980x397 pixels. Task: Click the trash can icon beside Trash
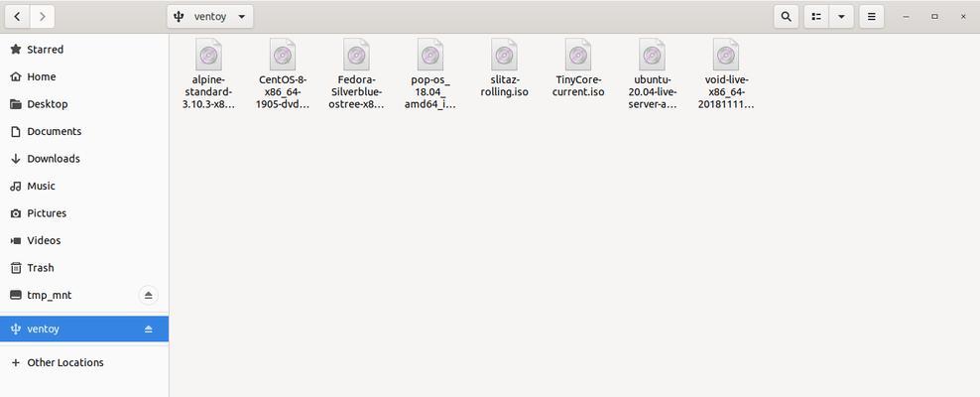point(16,268)
